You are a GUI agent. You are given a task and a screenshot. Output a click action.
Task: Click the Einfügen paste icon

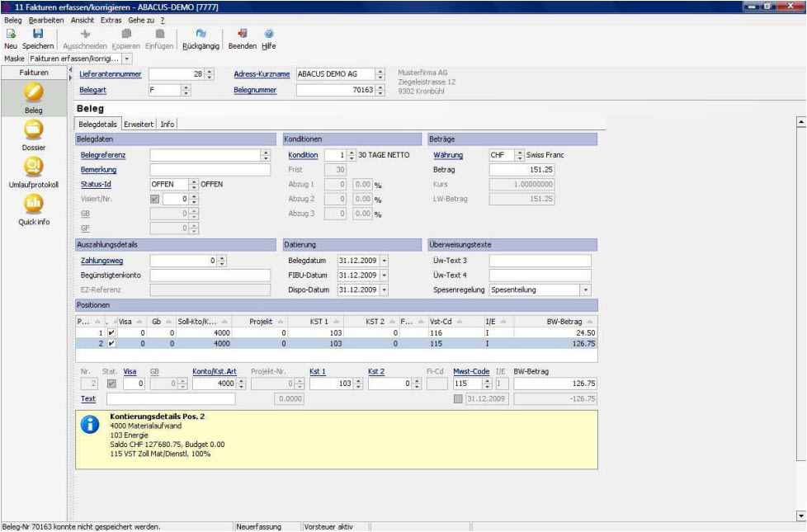[159, 34]
